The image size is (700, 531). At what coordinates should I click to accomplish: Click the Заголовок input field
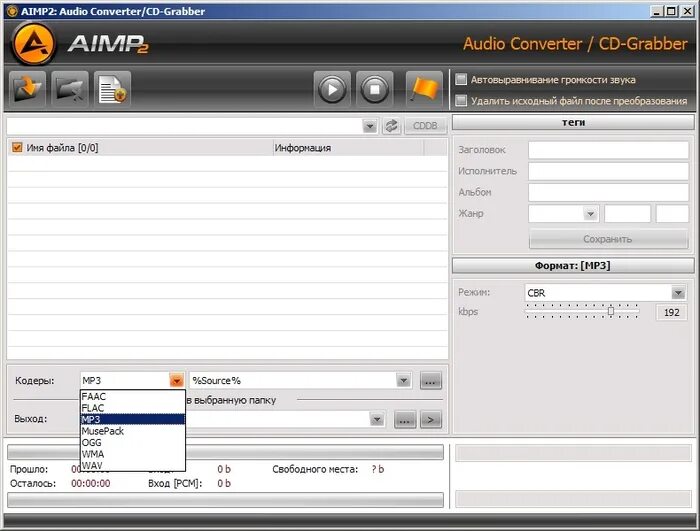608,150
